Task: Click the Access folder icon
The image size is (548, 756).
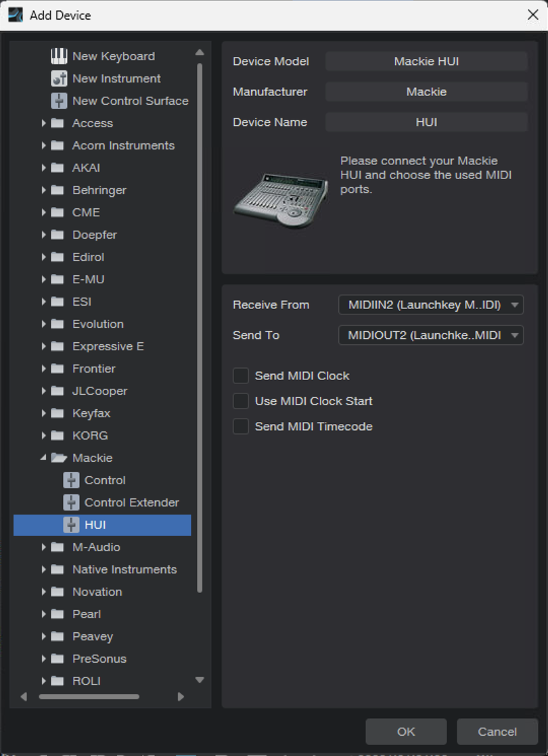Action: pyautogui.click(x=58, y=123)
